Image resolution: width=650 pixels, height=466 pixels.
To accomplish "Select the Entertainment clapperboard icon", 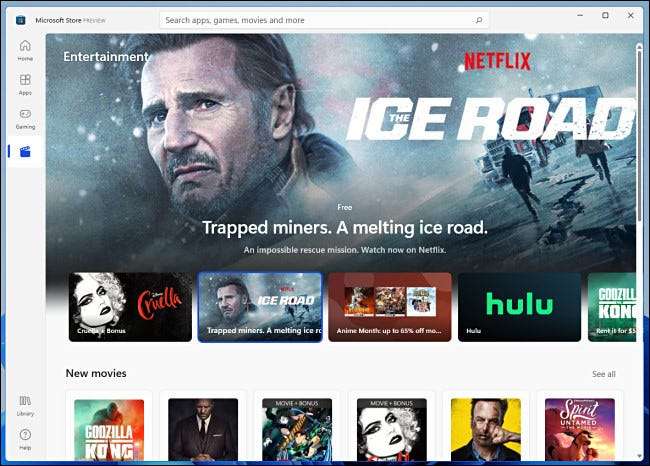I will (x=25, y=152).
